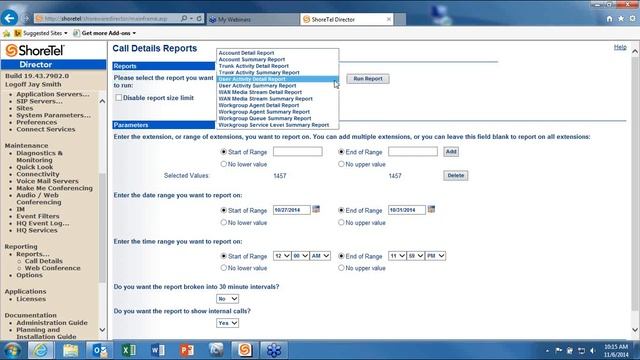Open File Explorer from the taskbar
Viewport: 640px width, 360px height.
pos(71,350)
